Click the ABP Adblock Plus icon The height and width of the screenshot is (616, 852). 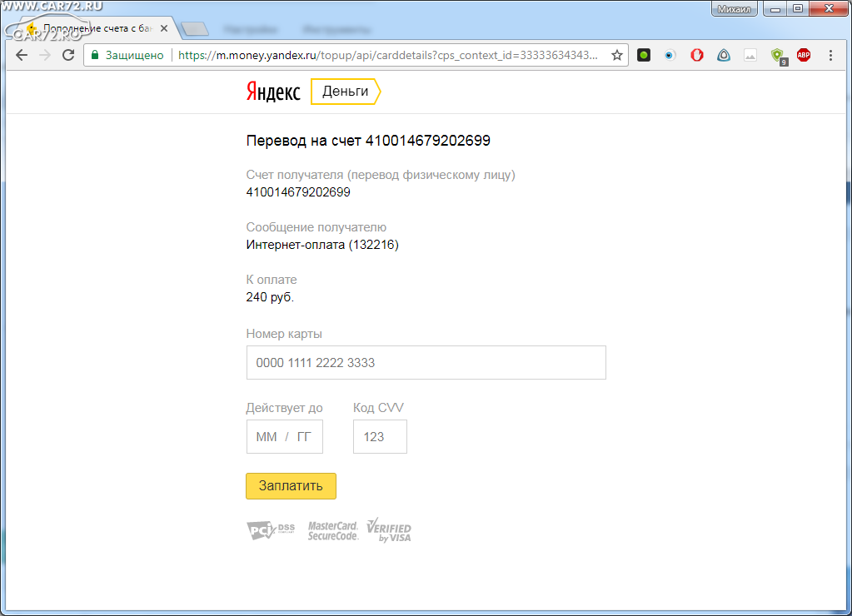[x=804, y=55]
